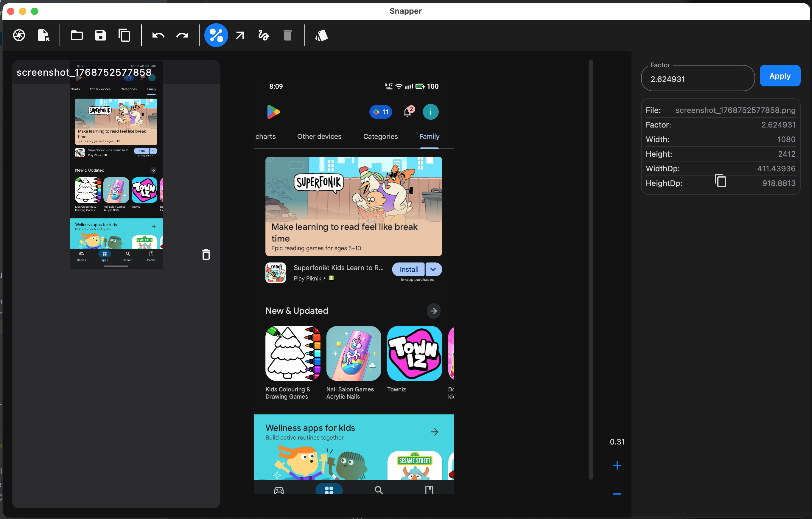812x519 pixels.
Task: Click the Nail Salon Games app icon
Action: click(354, 353)
